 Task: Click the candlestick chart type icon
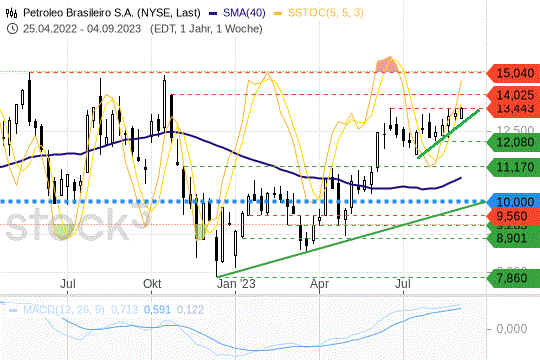coord(11,13)
